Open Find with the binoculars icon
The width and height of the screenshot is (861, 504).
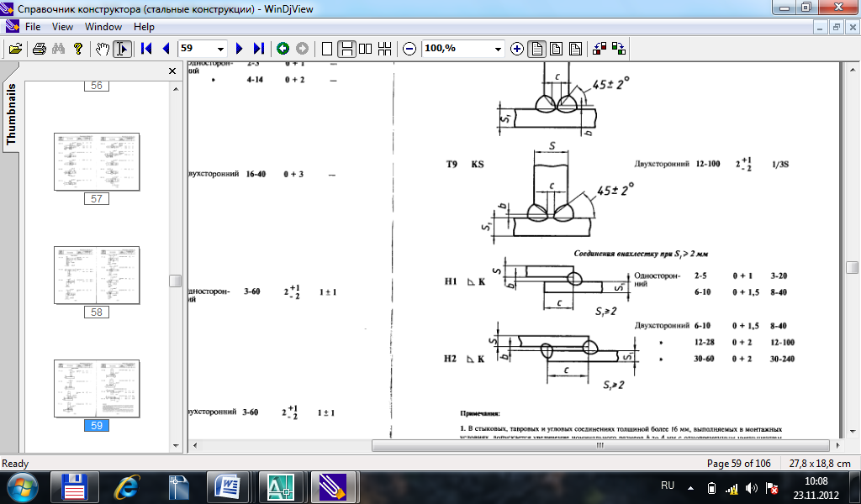point(58,49)
